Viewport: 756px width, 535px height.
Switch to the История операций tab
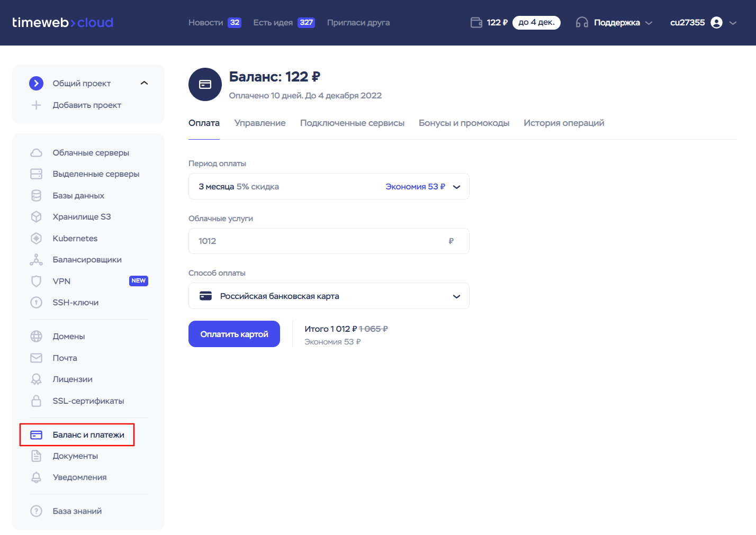[564, 123]
